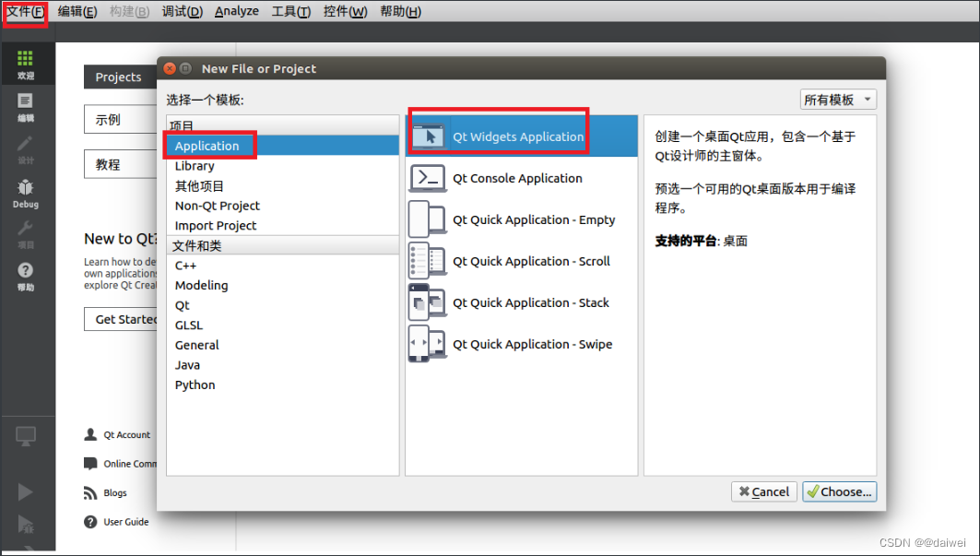Open the 工具(T) menu

[290, 11]
